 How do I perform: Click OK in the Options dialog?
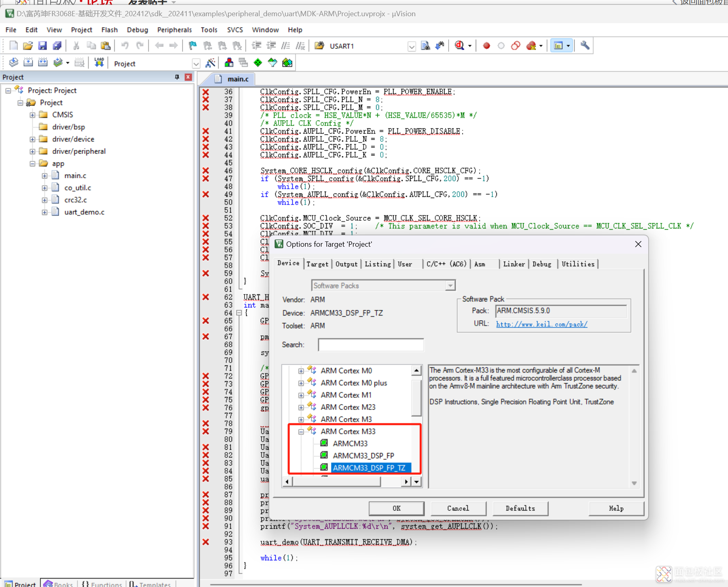coord(396,508)
